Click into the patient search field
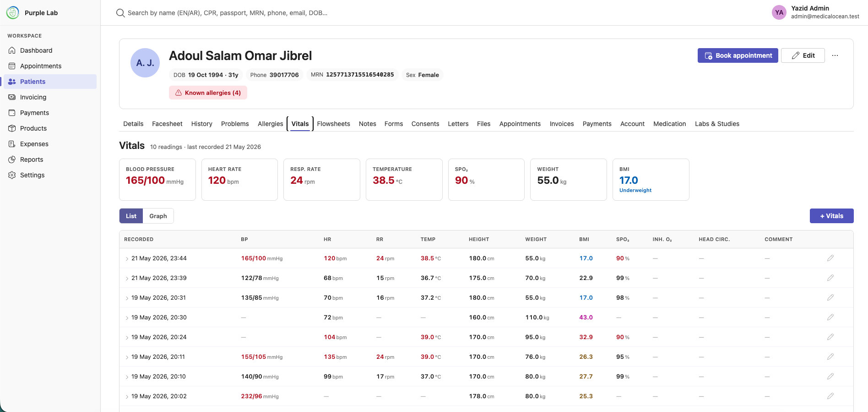This screenshot has width=868, height=412. tap(228, 13)
